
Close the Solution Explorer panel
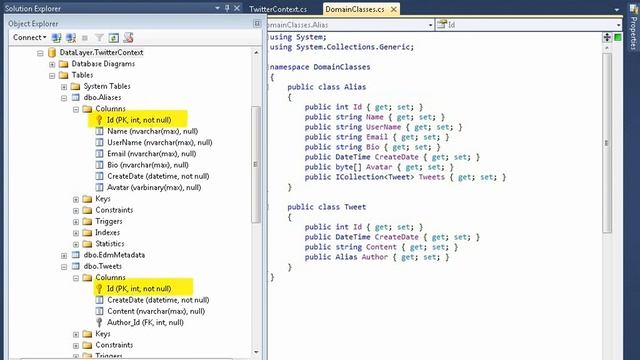point(237,8)
